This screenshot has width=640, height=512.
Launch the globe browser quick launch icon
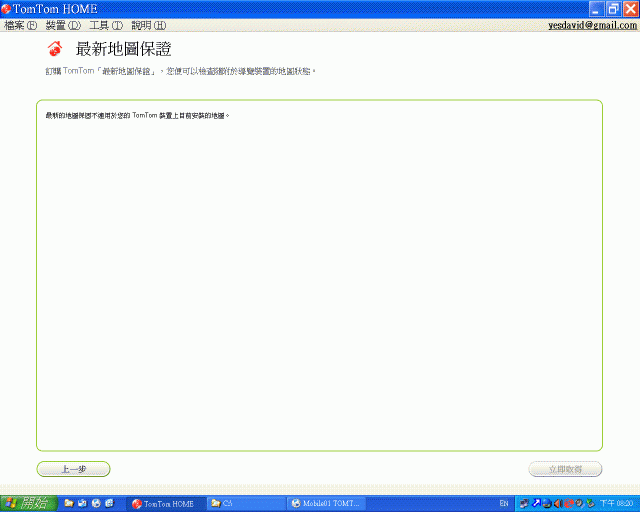[x=96, y=503]
